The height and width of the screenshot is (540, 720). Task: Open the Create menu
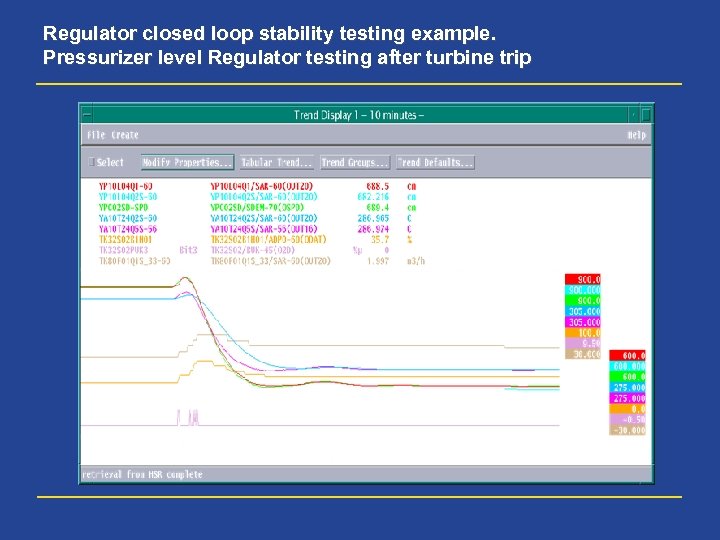[x=124, y=135]
